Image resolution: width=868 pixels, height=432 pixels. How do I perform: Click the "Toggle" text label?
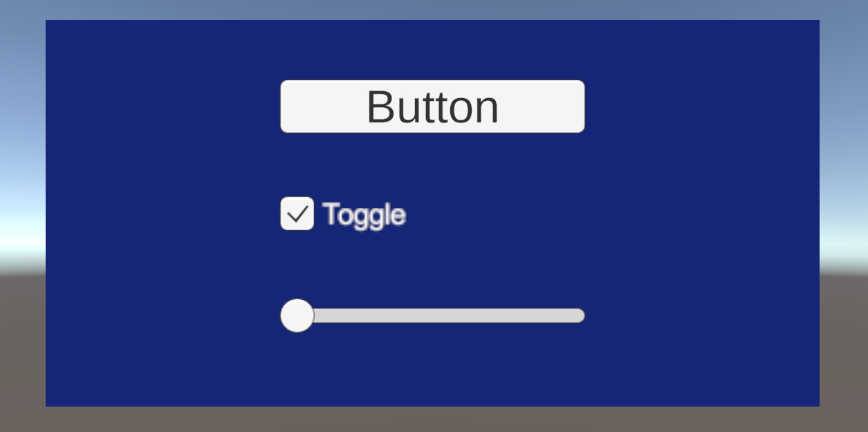pyautogui.click(x=364, y=215)
